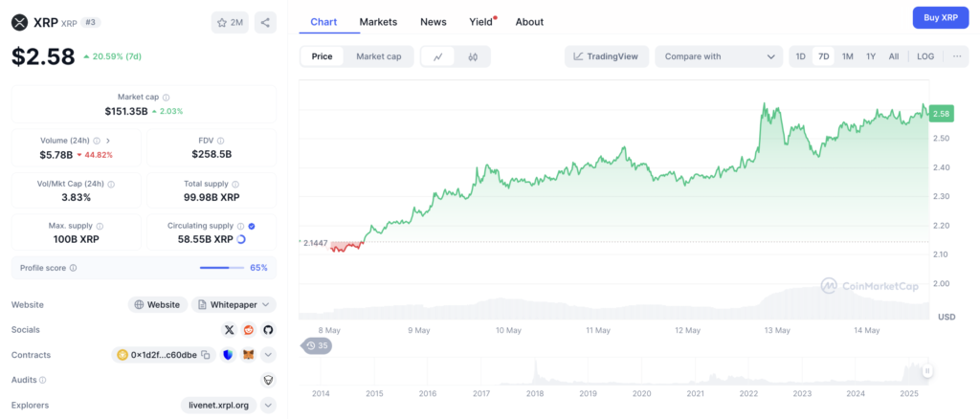Toggle LOG scale on chart

(925, 56)
